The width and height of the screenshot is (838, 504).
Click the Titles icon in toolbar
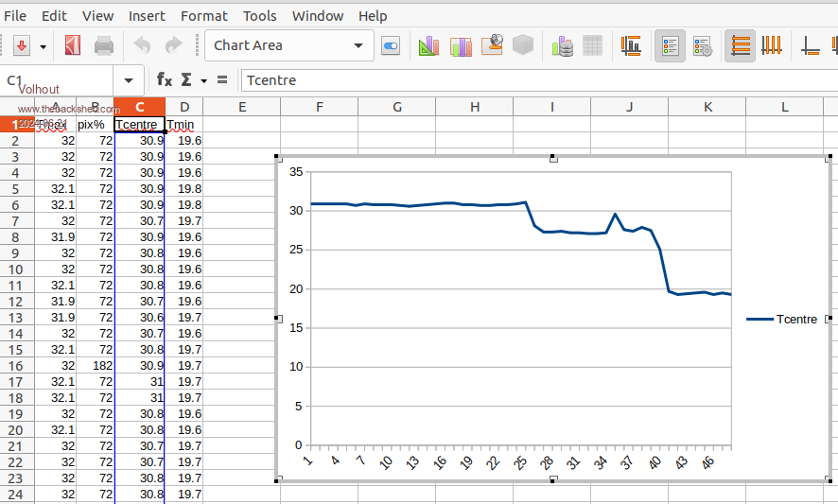[631, 45]
